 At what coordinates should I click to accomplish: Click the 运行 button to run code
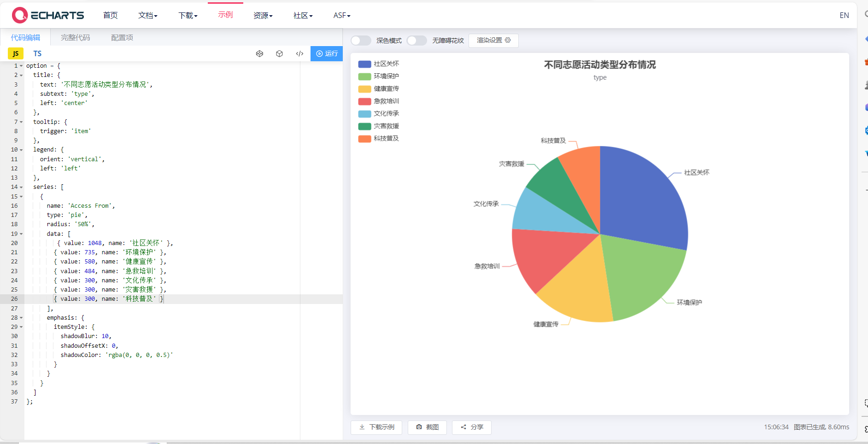pos(327,53)
